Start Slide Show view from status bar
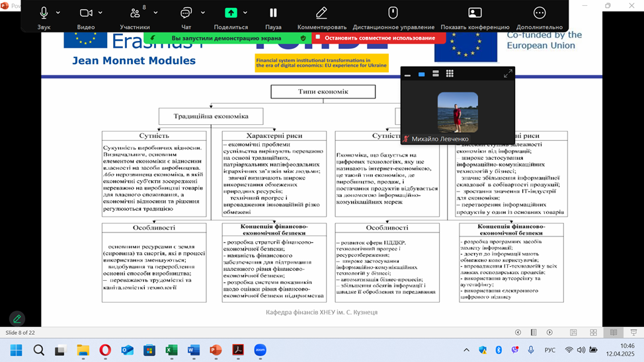644x362 pixels. coord(633,332)
